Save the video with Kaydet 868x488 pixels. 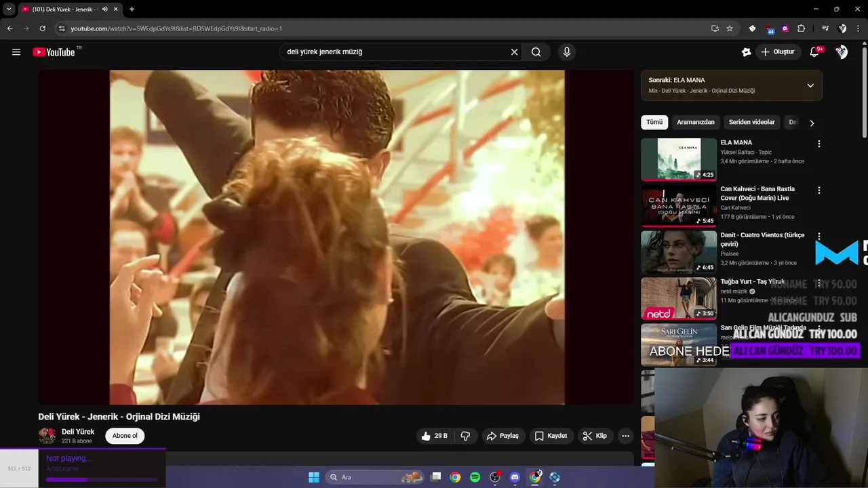click(551, 436)
